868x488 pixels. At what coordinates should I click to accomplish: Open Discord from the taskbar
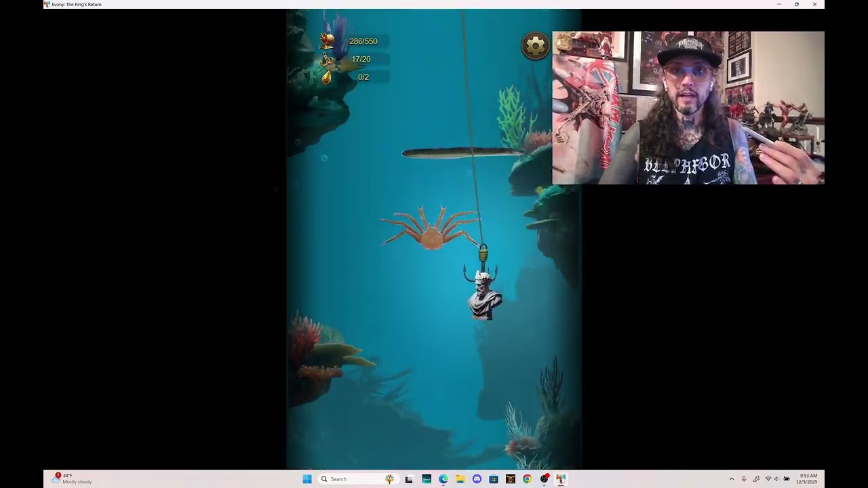[x=477, y=479]
